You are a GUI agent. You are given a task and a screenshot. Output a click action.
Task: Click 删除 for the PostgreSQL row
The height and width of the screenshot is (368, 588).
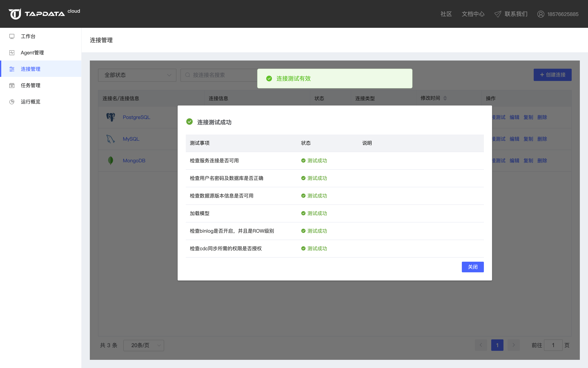542,117
